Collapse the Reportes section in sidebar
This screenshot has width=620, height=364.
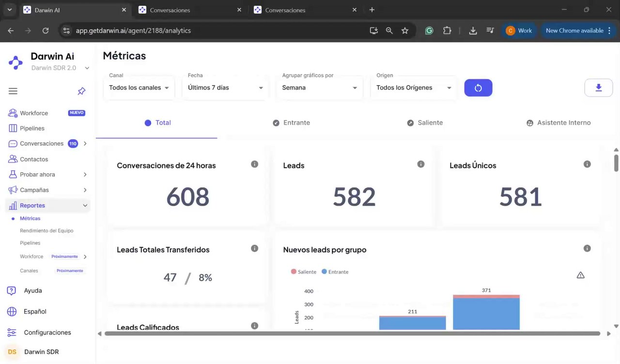[x=85, y=206]
